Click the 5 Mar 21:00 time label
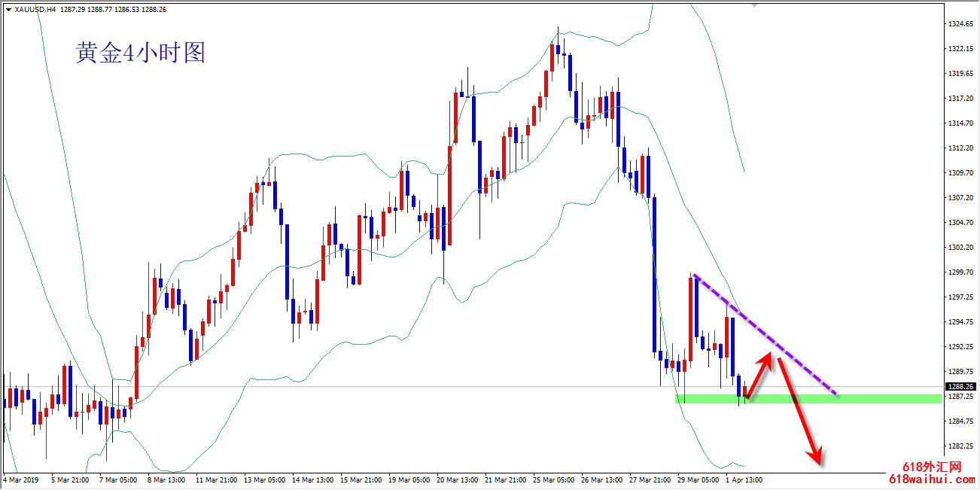Image resolution: width=980 pixels, height=490 pixels. tap(69, 479)
